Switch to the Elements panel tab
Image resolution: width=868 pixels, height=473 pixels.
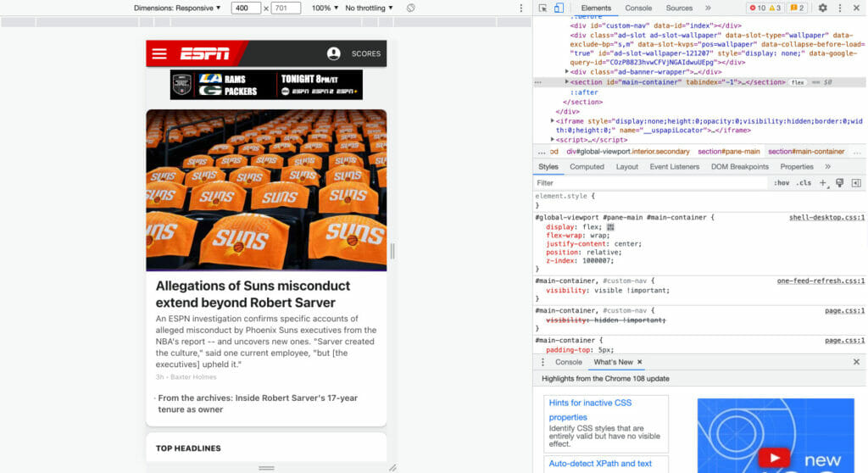[x=596, y=8]
